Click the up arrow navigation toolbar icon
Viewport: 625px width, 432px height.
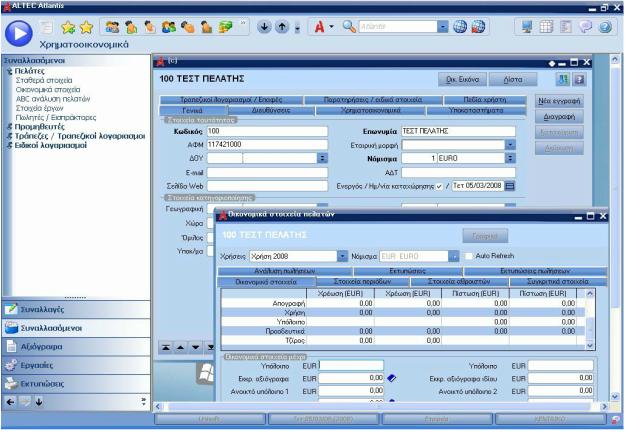pos(282,27)
